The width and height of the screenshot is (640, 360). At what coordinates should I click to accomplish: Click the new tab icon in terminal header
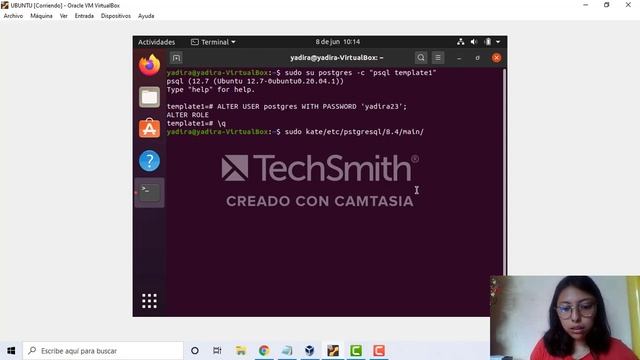(x=176, y=58)
